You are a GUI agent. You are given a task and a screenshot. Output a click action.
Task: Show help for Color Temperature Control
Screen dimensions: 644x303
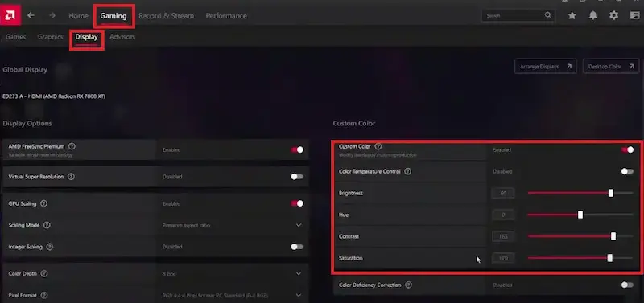407,172
